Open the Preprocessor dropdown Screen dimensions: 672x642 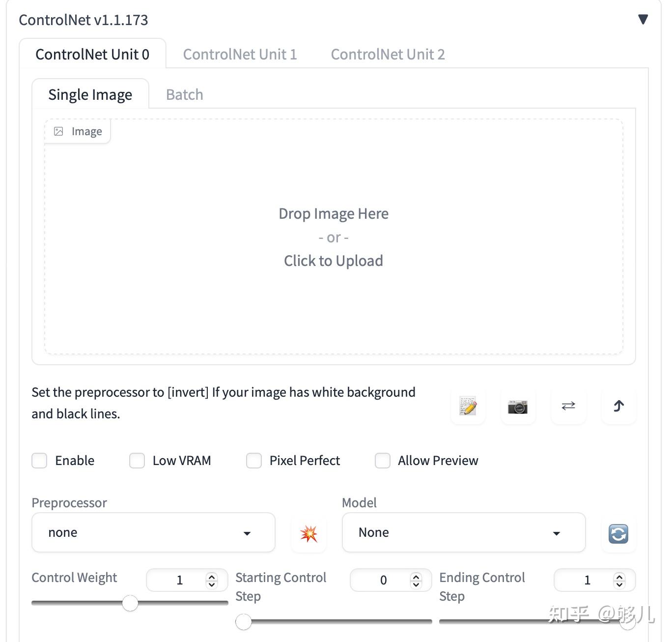[153, 532]
